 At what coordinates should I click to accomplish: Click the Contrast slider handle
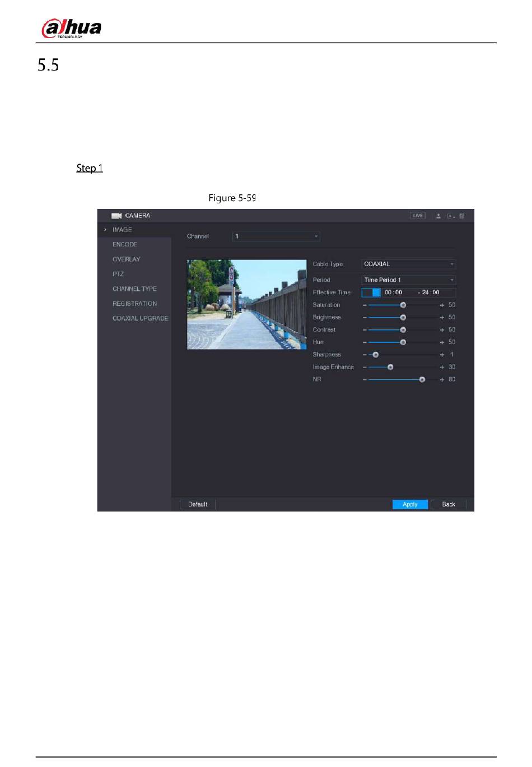403,330
